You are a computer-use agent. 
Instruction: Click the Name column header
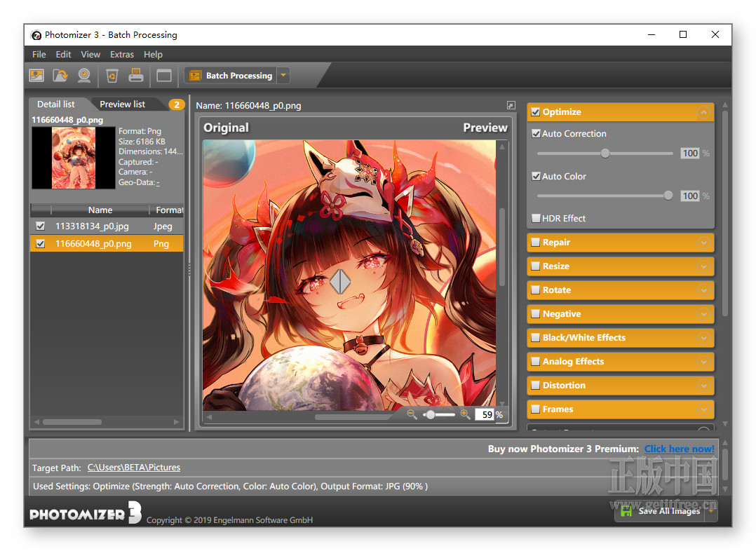pyautogui.click(x=100, y=210)
